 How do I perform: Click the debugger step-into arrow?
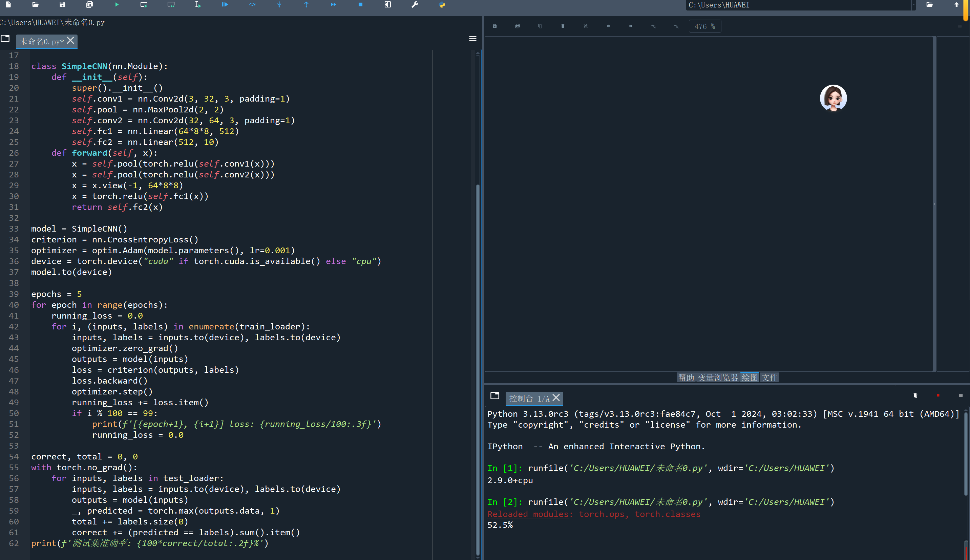[x=279, y=5]
